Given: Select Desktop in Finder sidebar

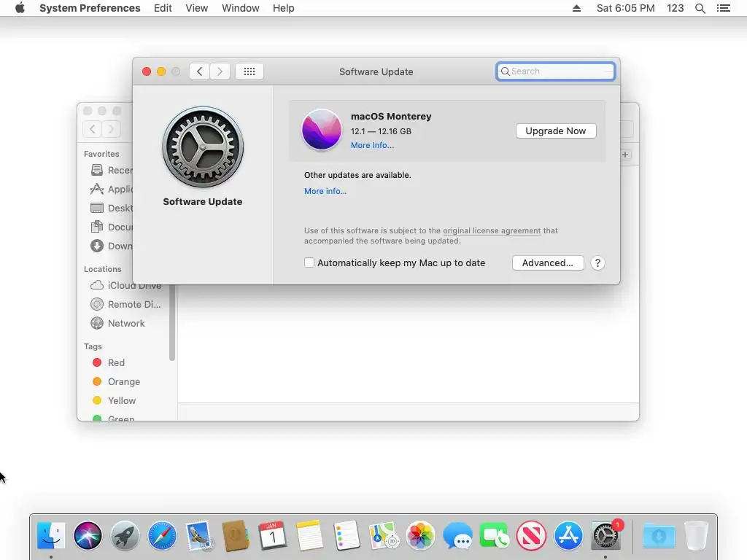Looking at the screenshot, I should [x=112, y=208].
